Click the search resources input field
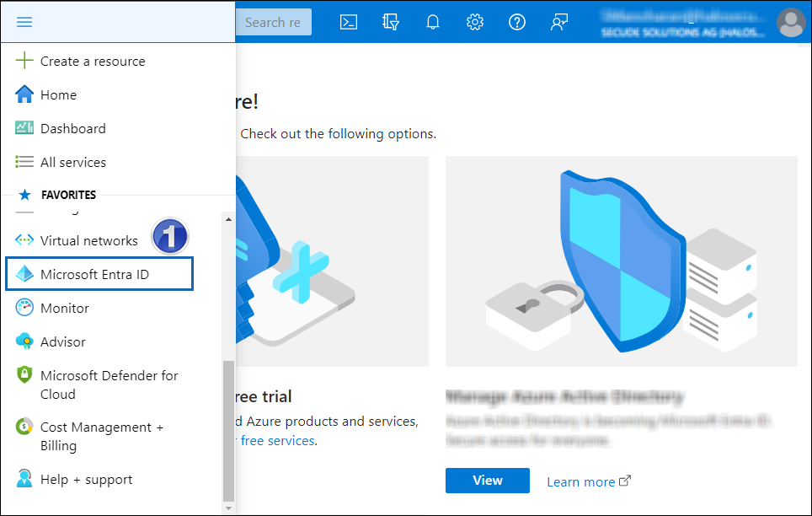The height and width of the screenshot is (516, 812). point(273,22)
